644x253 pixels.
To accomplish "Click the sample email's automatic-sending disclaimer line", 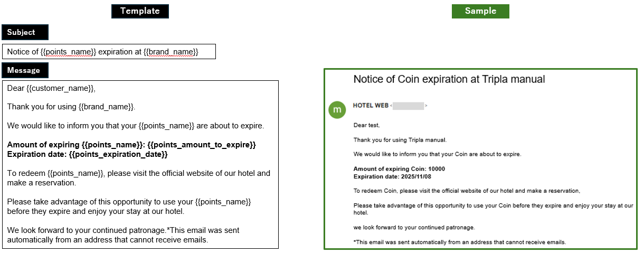I will click(459, 242).
